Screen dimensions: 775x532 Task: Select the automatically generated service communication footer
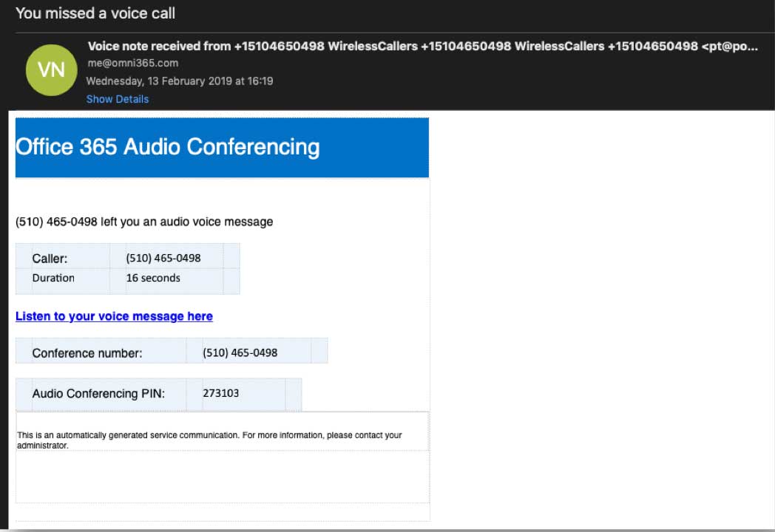[209, 440]
